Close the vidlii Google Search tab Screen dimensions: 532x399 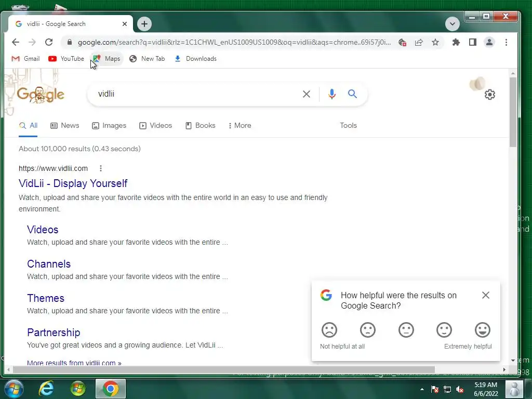pos(125,24)
